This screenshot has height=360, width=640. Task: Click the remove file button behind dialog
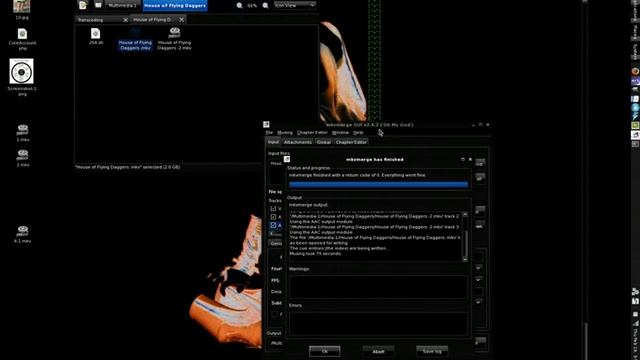pos(480,178)
